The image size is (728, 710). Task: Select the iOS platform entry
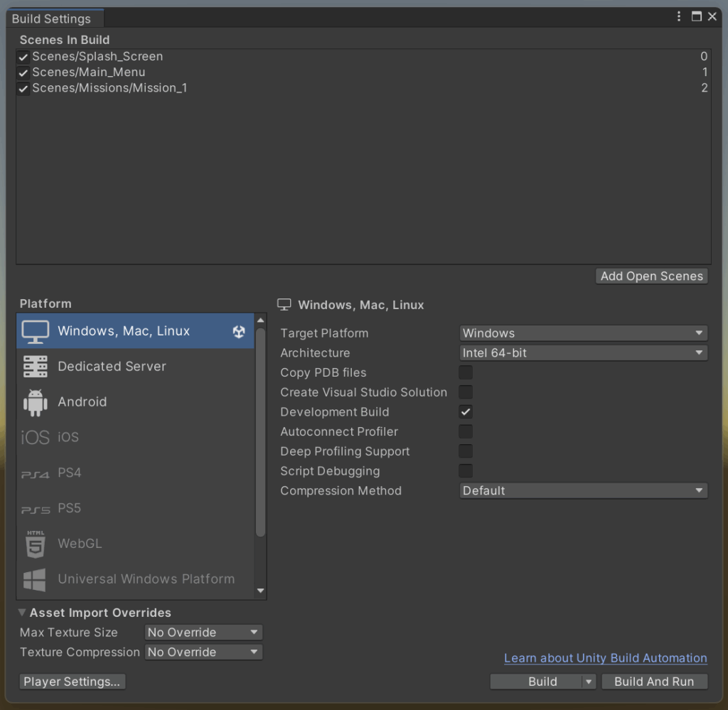click(x=135, y=436)
